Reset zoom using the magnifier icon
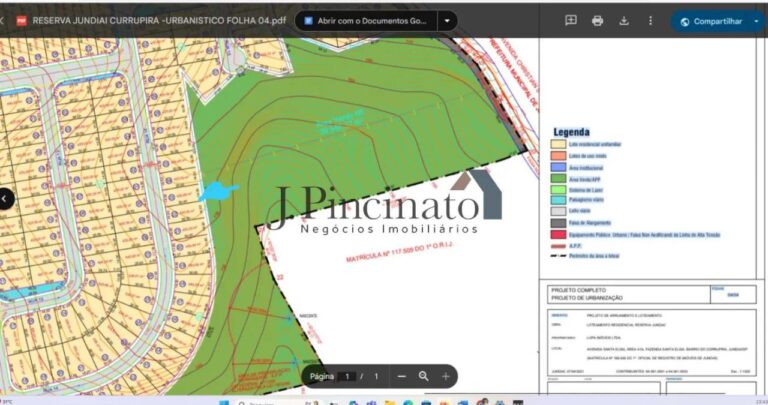The width and height of the screenshot is (768, 405). (424, 376)
